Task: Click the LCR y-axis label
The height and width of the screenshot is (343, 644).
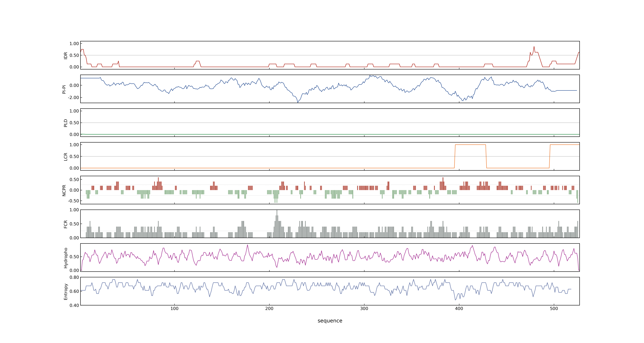Action: click(x=66, y=157)
